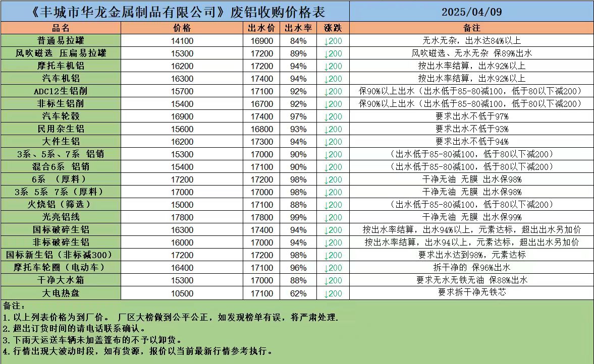The height and width of the screenshot is (364, 594).
Task: Click footer note 2 about 电话联系确认
Action: tap(74, 328)
